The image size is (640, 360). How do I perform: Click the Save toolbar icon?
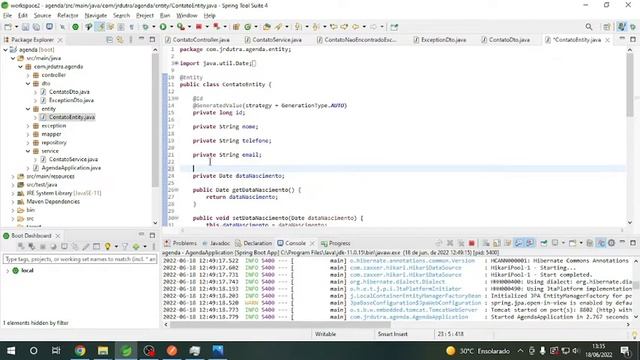pyautogui.click(x=25, y=27)
